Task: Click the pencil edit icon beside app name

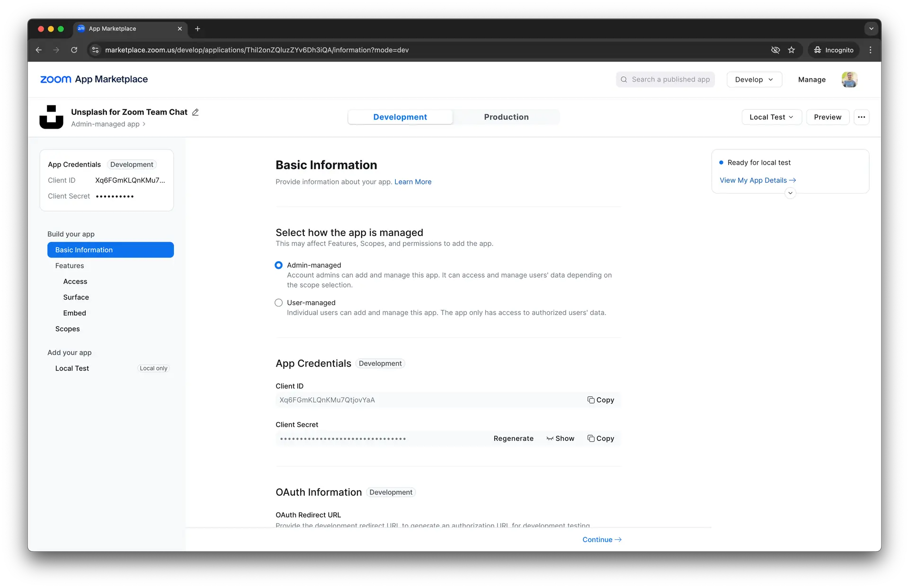Action: click(196, 112)
